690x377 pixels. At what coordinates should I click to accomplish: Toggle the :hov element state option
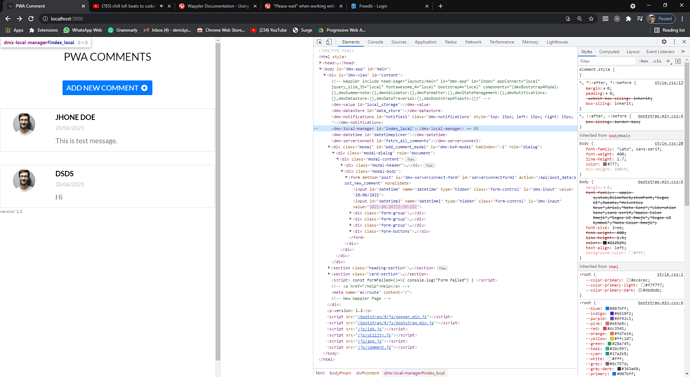click(643, 61)
